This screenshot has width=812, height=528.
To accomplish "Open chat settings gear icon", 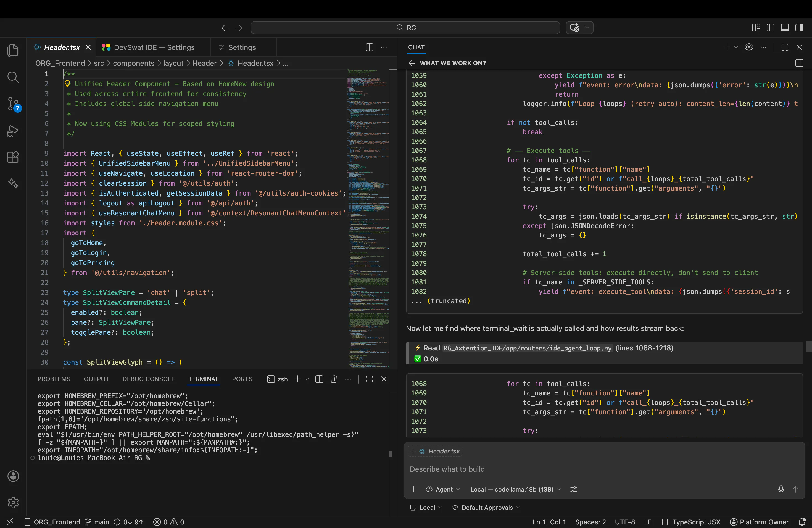I will tap(749, 47).
